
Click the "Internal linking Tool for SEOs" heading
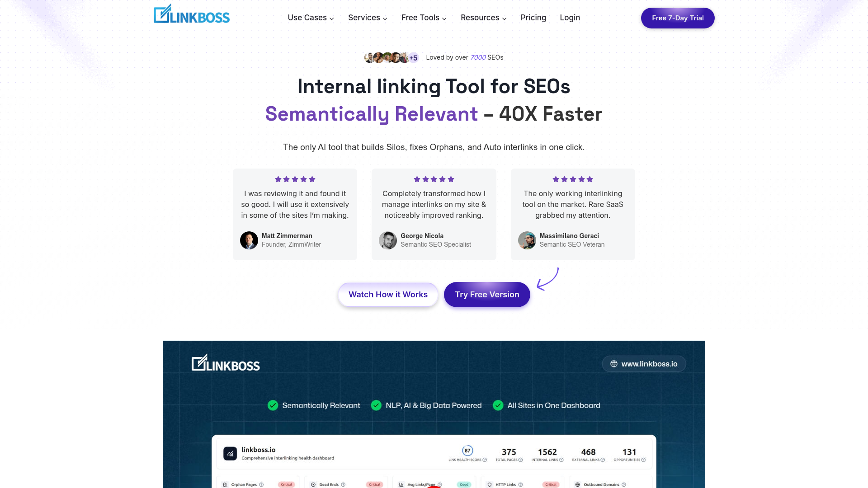(434, 86)
